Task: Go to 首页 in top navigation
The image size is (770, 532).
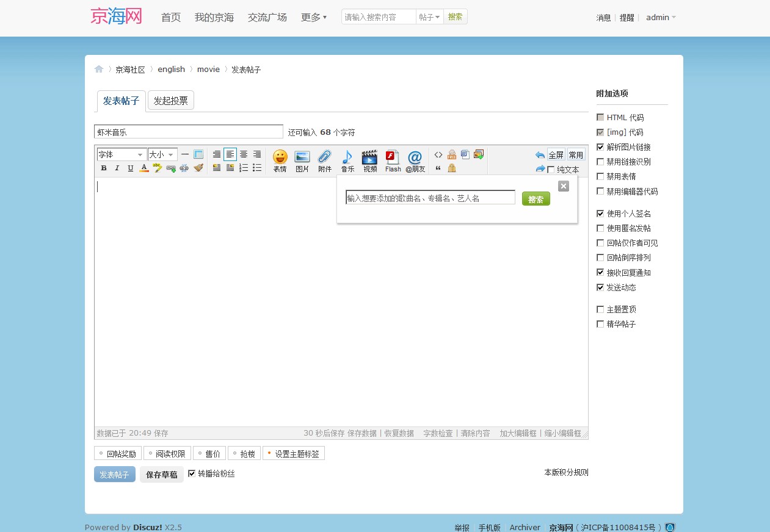Action: (171, 17)
